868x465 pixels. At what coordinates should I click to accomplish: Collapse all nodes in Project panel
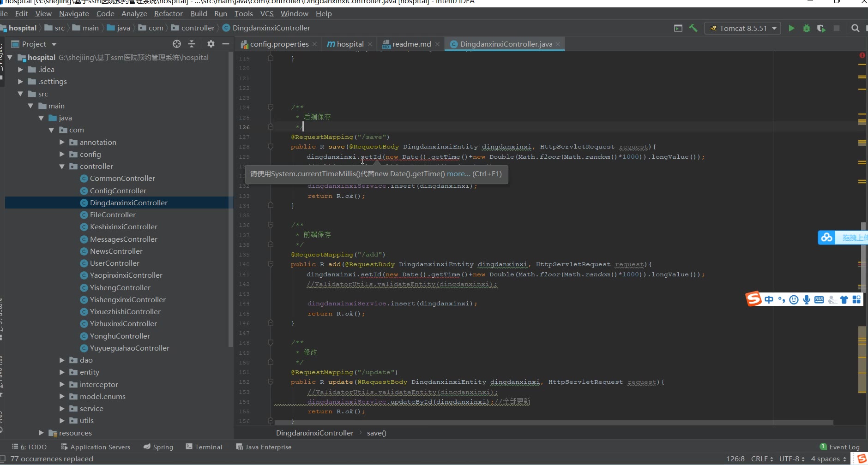point(192,44)
